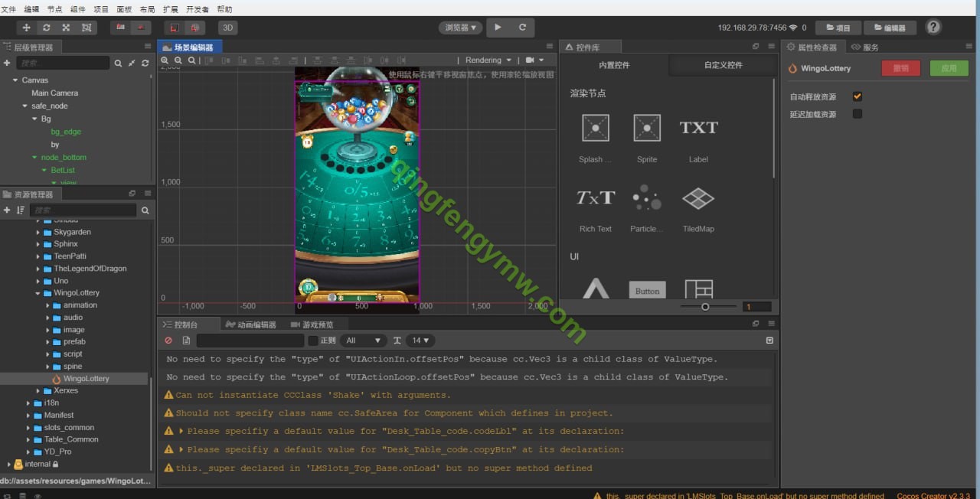Check the 延迟加载资源 checkbox

coord(857,114)
